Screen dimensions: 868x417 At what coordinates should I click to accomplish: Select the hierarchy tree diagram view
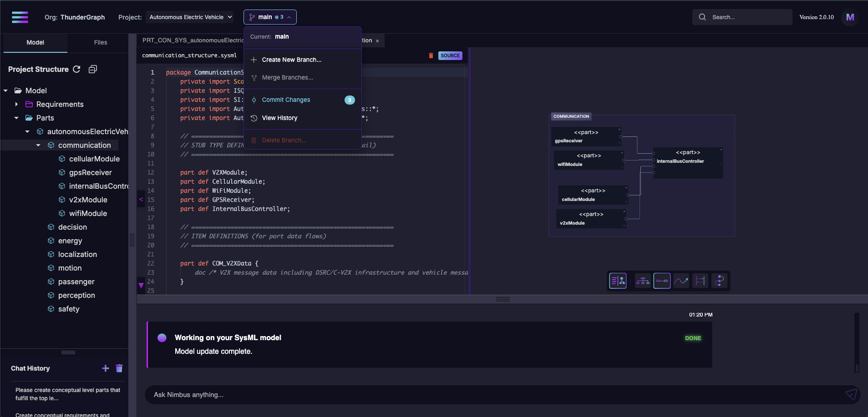tap(643, 281)
